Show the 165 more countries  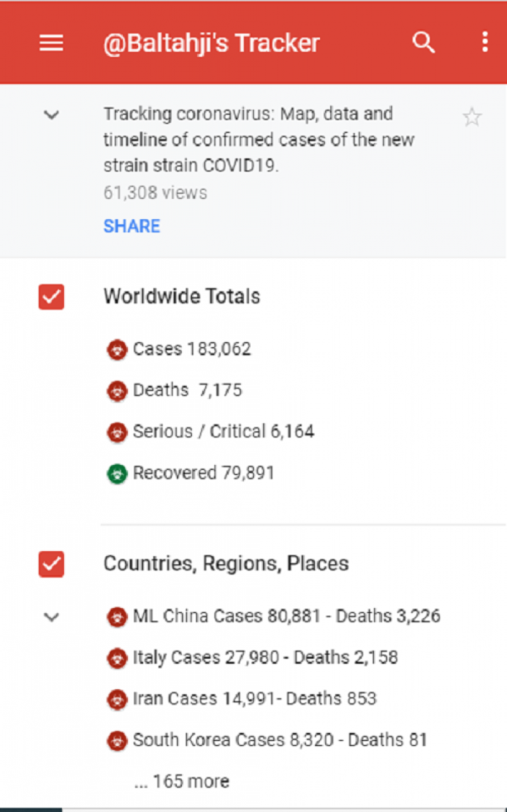pos(182,781)
